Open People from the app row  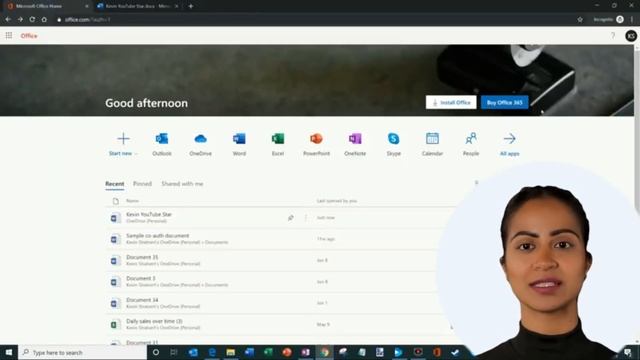tap(471, 144)
